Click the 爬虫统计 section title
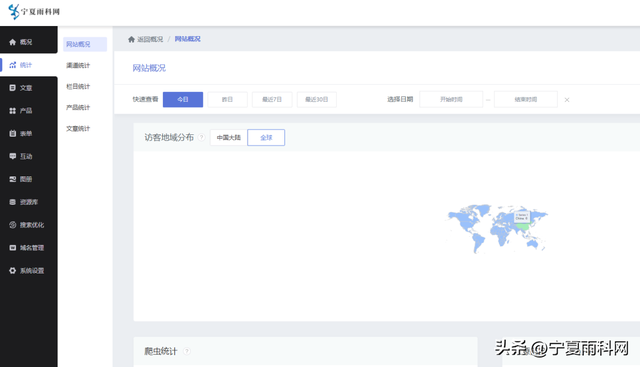 click(160, 351)
